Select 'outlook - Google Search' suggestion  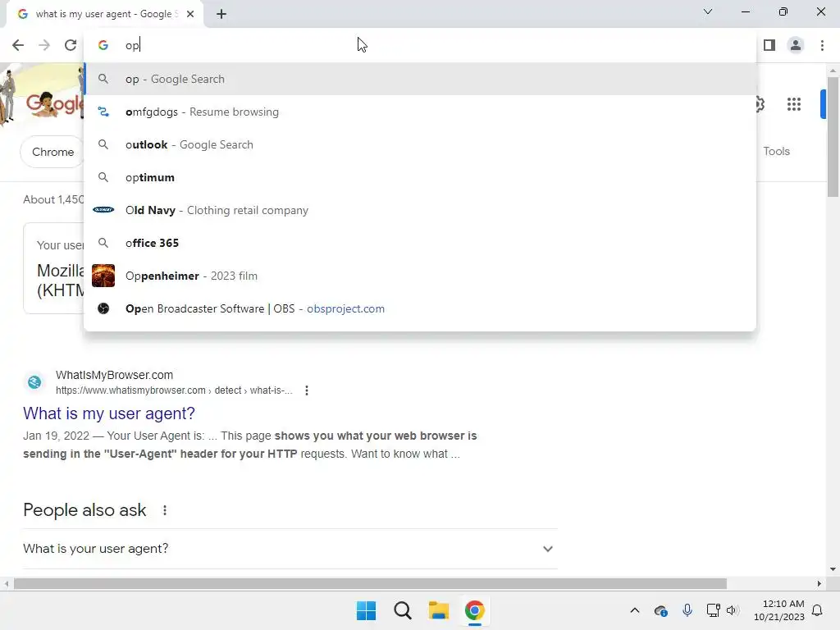[420, 144]
